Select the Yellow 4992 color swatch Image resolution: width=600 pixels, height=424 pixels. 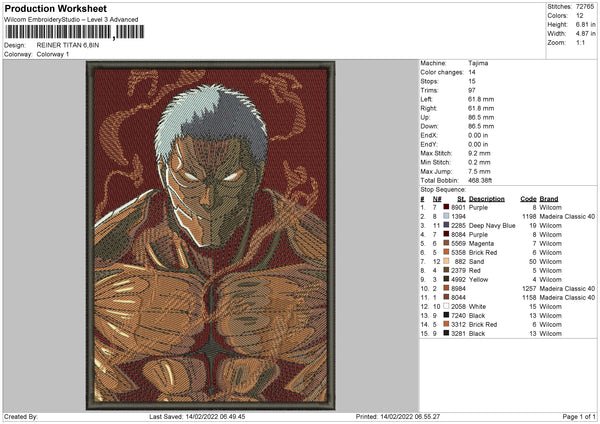pyautogui.click(x=446, y=279)
